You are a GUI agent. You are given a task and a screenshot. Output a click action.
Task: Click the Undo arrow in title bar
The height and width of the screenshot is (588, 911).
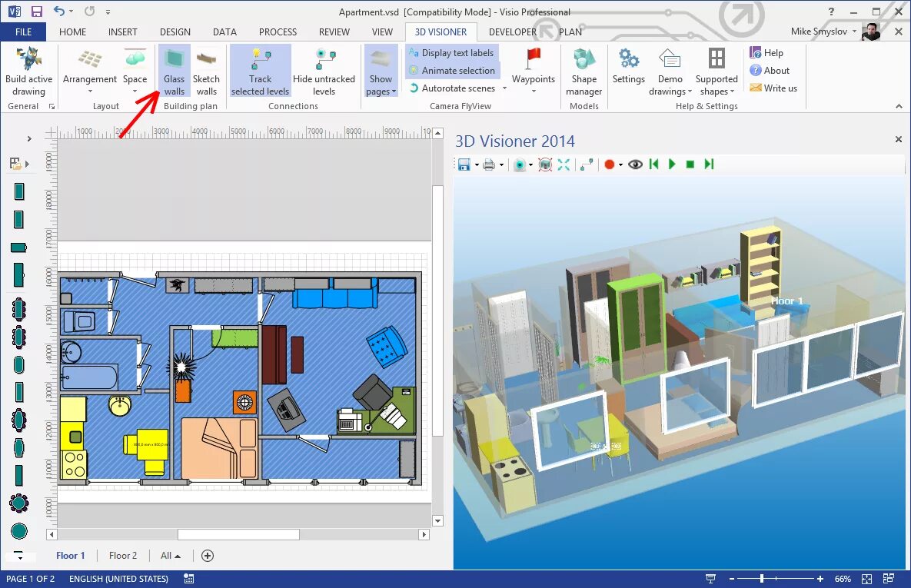click(59, 11)
